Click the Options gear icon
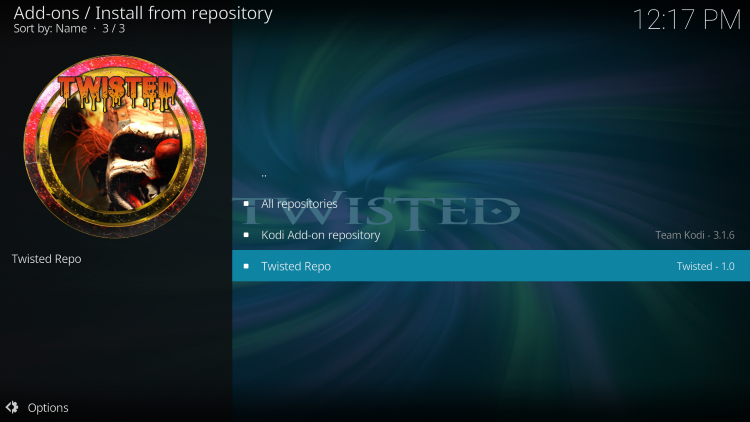The image size is (750, 422). [x=12, y=407]
